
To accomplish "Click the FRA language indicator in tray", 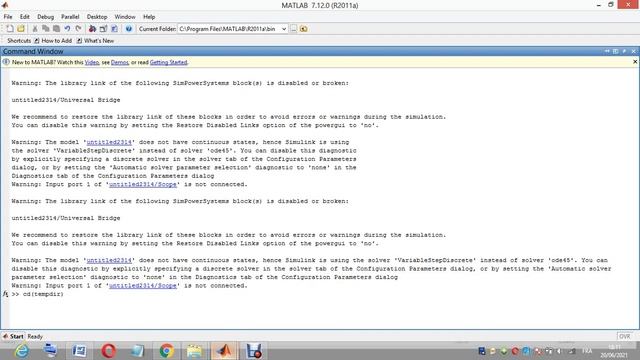I will 587,351.
